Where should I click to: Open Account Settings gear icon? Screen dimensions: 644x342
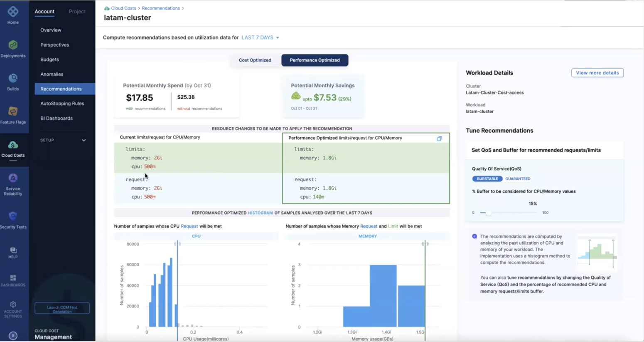13,305
